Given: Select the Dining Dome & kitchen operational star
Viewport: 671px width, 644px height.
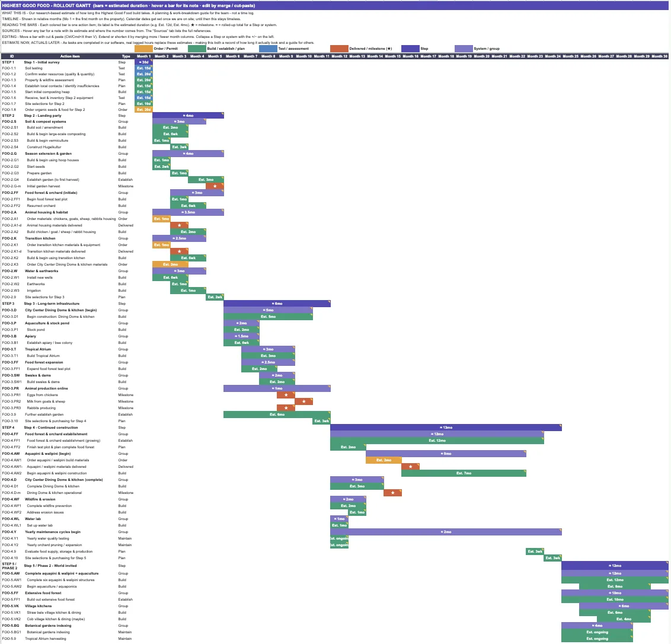Looking at the screenshot, I should click(392, 493).
